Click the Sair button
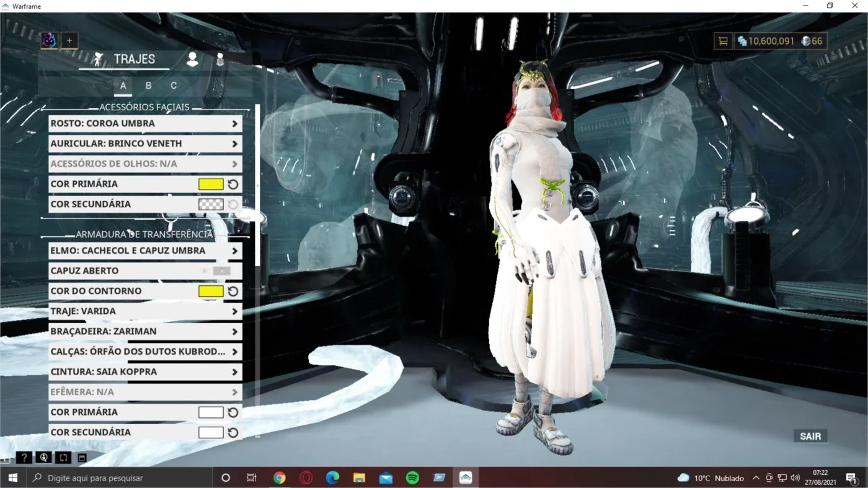Image resolution: width=868 pixels, height=488 pixels. tap(810, 436)
